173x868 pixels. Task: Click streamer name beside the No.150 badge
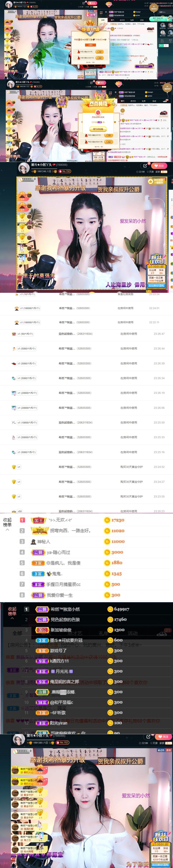[42, 165]
